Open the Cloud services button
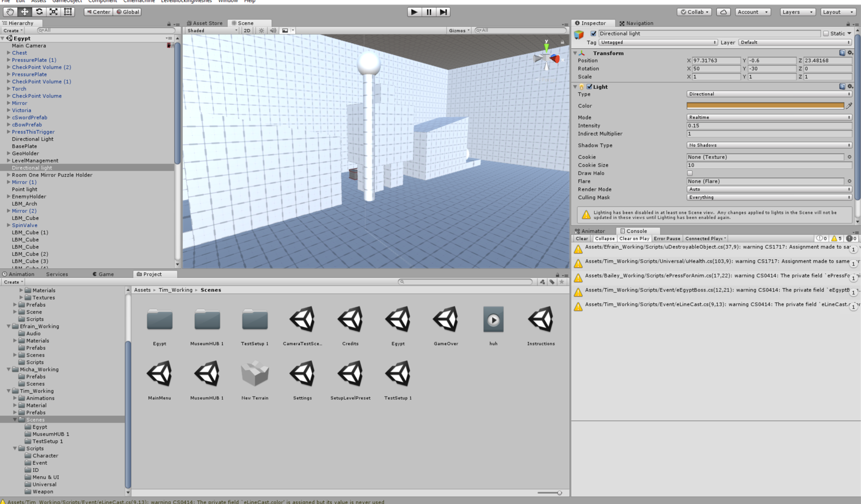The height and width of the screenshot is (504, 861). pos(723,12)
